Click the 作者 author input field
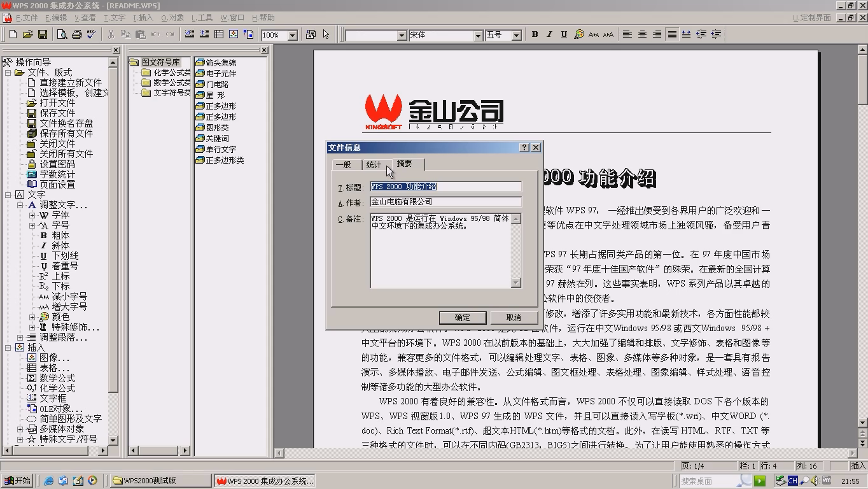Viewport: 868px width, 489px height. (x=446, y=202)
